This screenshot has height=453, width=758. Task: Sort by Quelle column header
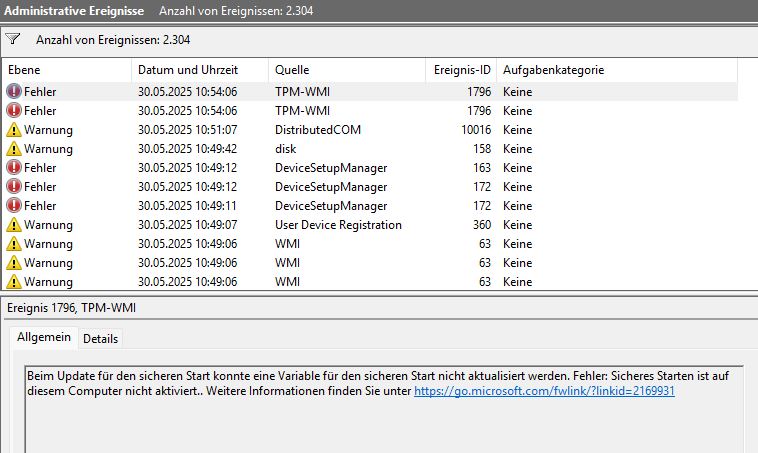point(347,70)
